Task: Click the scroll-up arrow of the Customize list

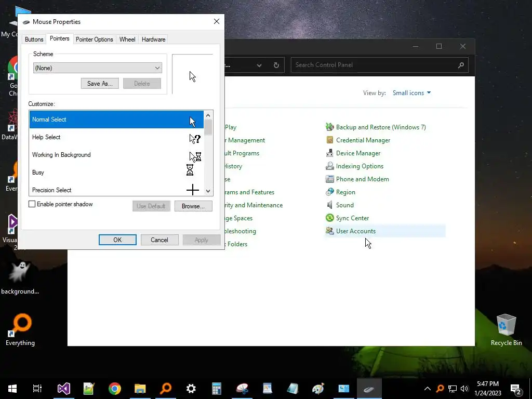Action: pos(208,115)
